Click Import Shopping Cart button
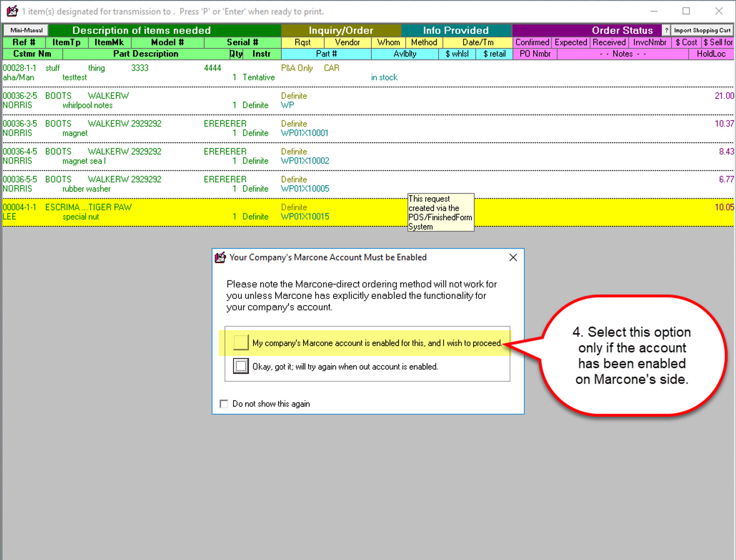The image size is (736, 560). click(x=702, y=30)
